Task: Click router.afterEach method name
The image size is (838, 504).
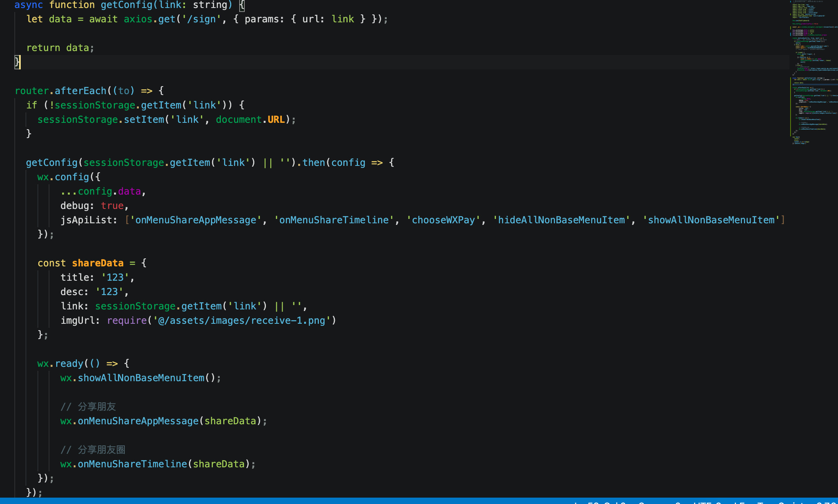Action: 80,91
